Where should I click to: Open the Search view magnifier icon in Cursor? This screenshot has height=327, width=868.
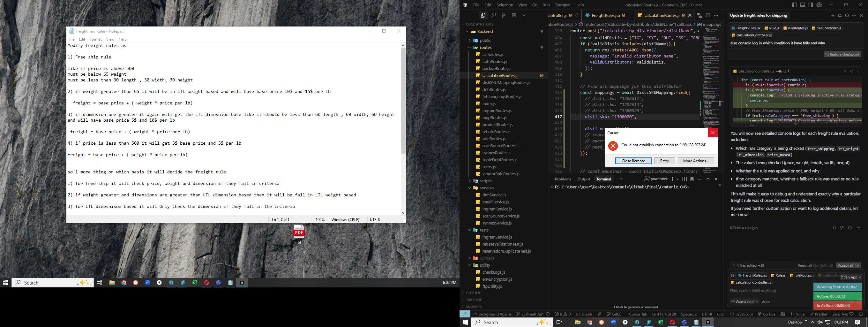493,15
